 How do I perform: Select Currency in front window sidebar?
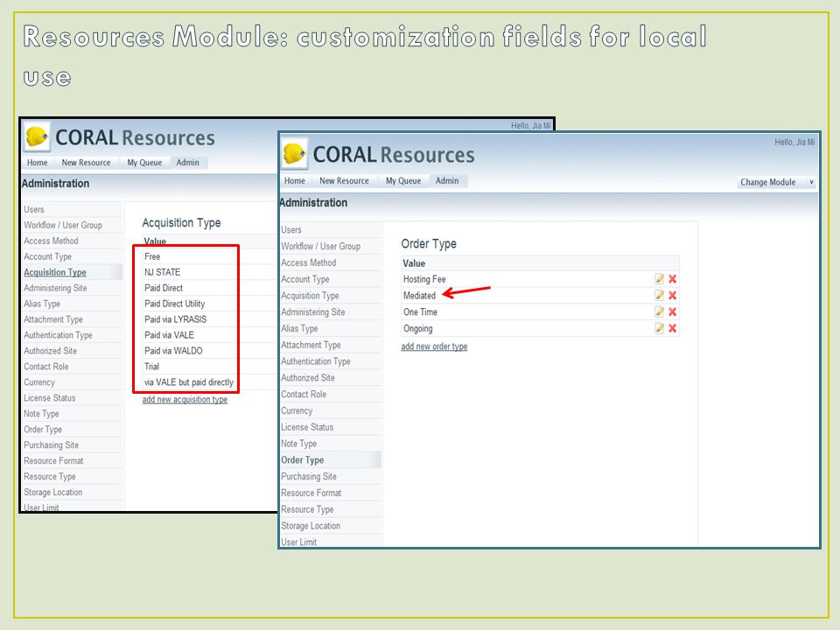[x=330, y=411]
